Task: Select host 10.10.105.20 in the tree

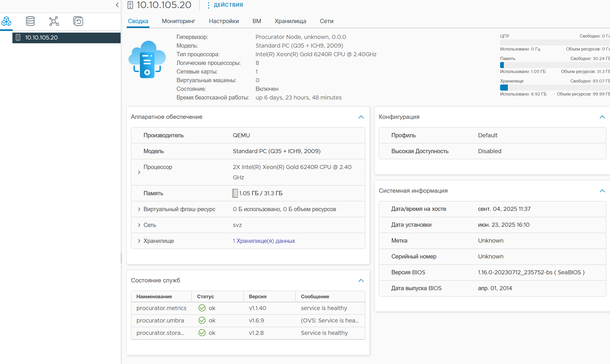Action: tap(66, 37)
